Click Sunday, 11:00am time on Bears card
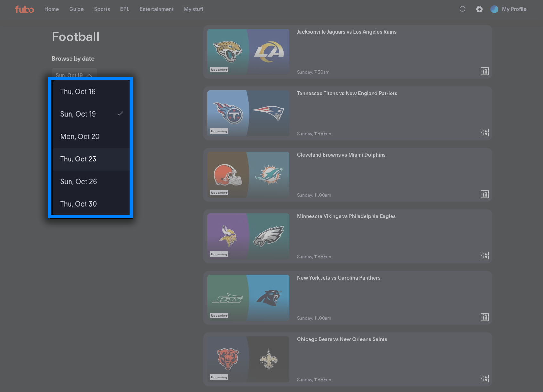This screenshot has width=543, height=392. coord(314,380)
